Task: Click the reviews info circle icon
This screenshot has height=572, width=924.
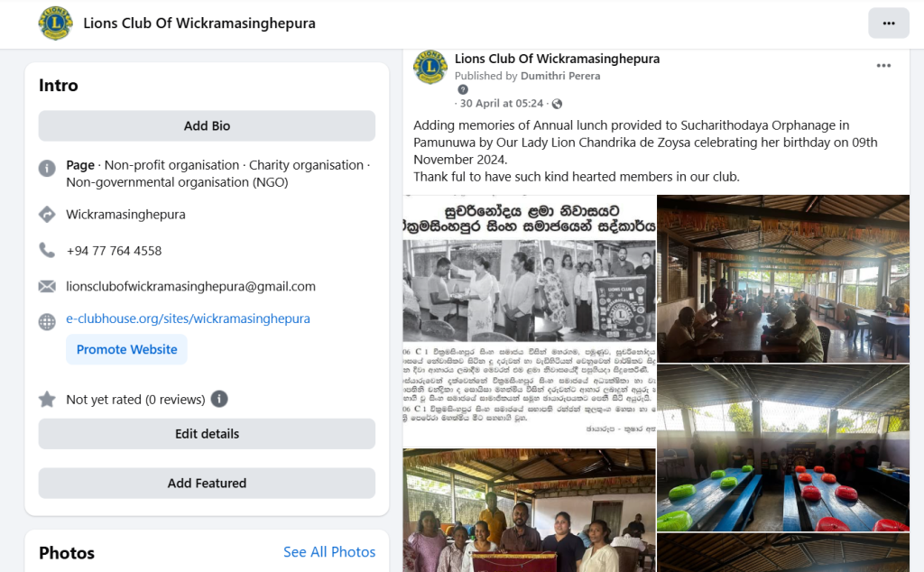Action: click(219, 399)
